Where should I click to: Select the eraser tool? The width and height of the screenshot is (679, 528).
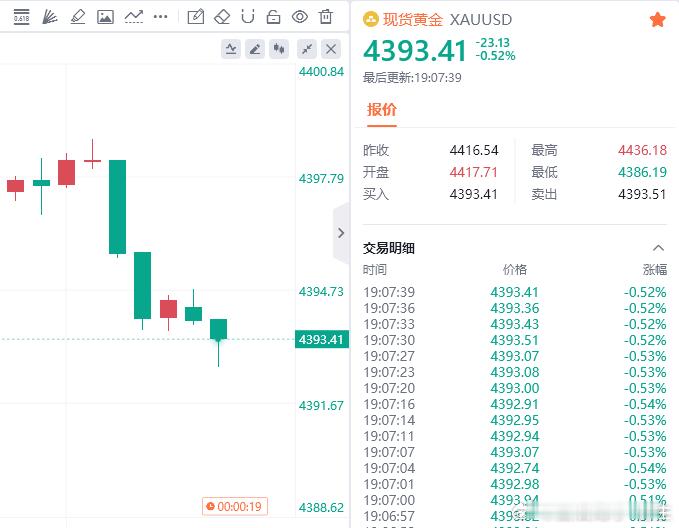[x=222, y=17]
